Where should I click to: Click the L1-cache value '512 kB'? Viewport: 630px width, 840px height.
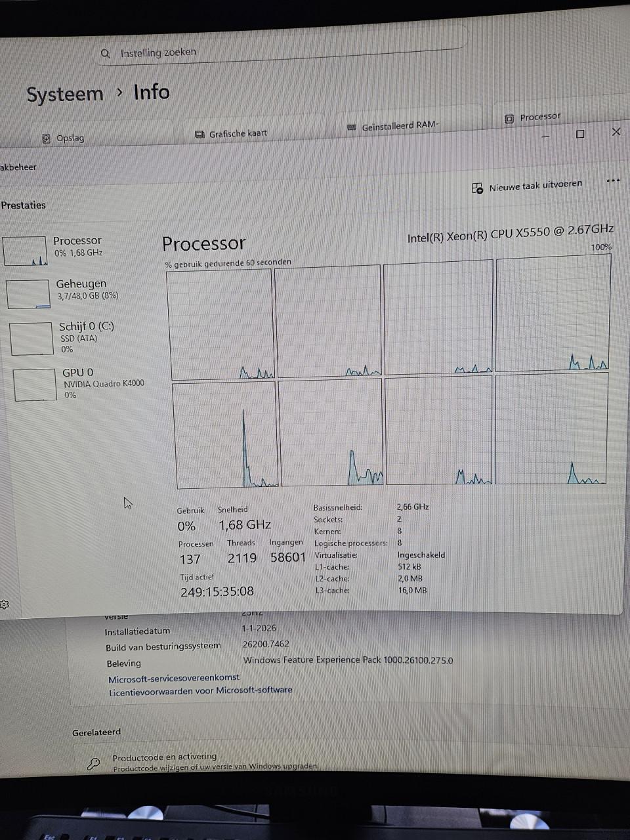tap(409, 566)
